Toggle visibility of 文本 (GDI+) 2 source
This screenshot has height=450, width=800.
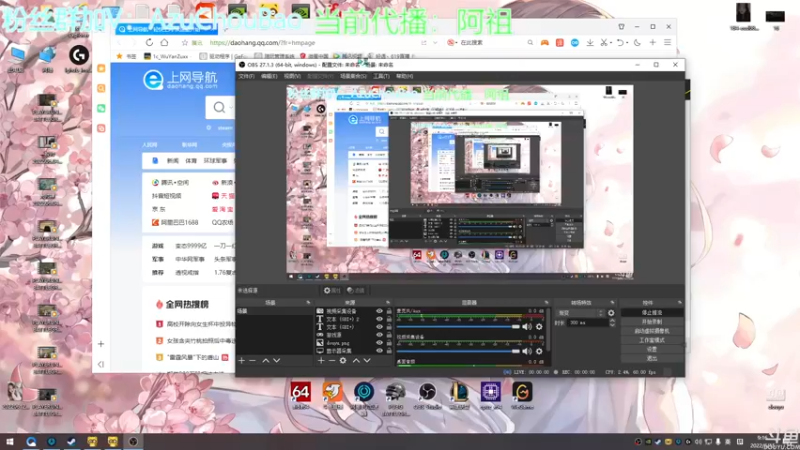click(x=379, y=319)
